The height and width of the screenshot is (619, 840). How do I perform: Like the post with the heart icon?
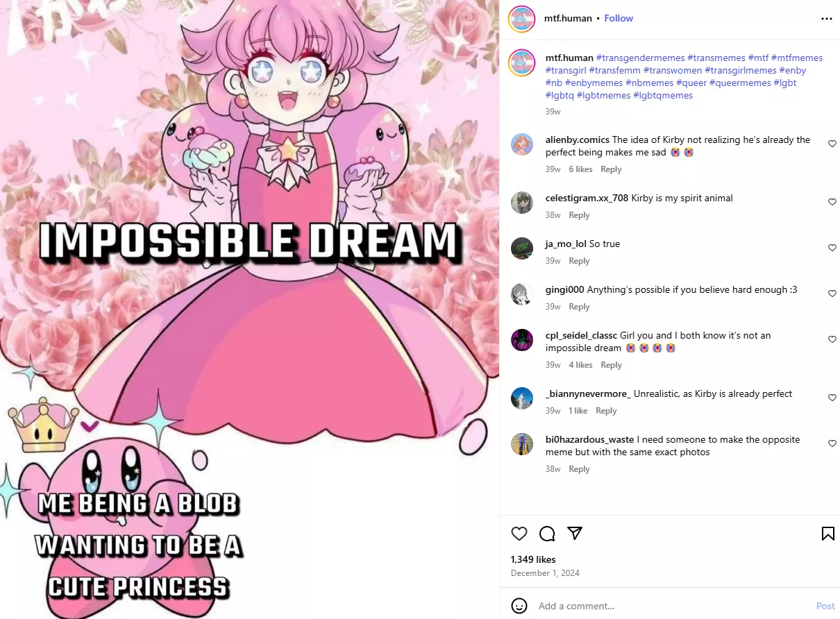[519, 533]
